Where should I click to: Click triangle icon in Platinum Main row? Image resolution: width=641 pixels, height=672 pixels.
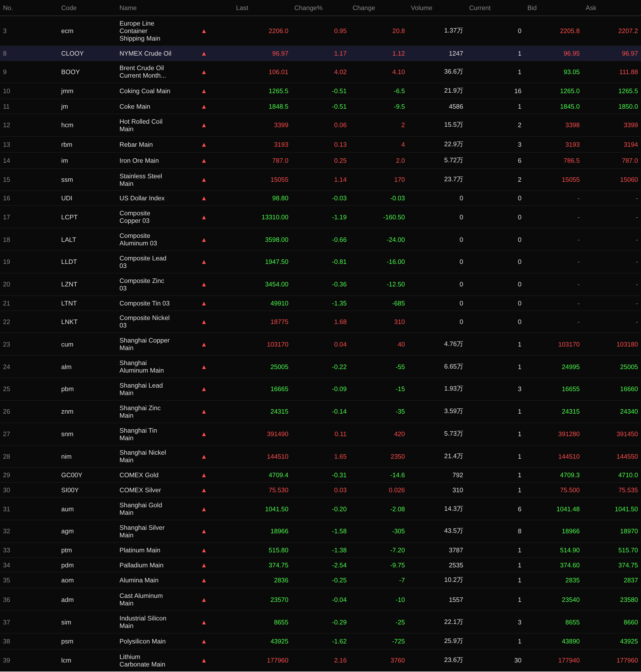coord(204,550)
